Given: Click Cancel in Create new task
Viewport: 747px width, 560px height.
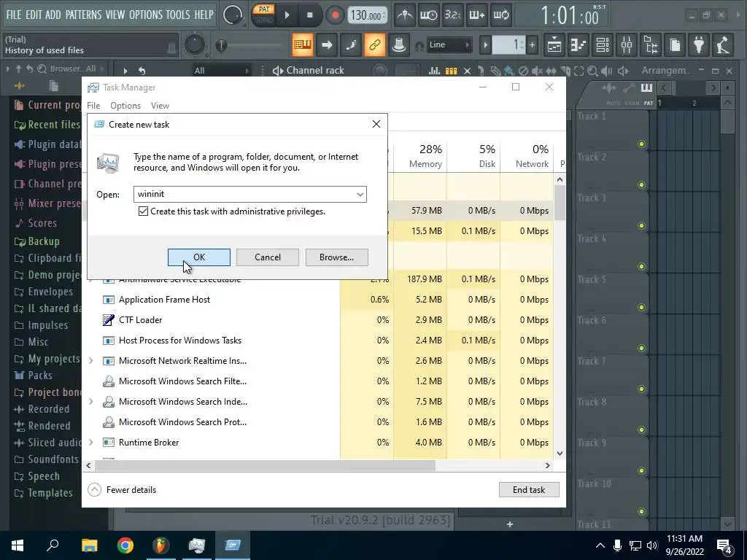Looking at the screenshot, I should pos(268,257).
